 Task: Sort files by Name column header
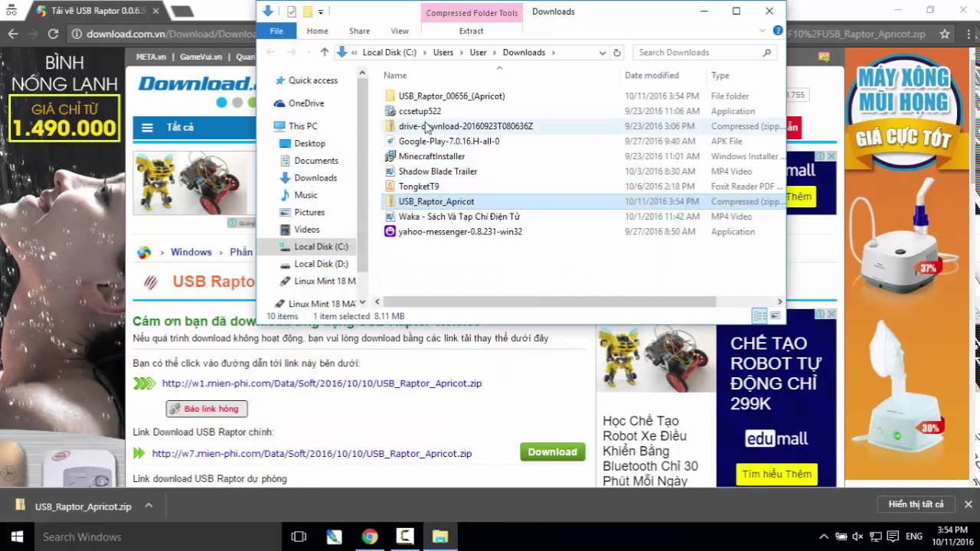coord(394,75)
